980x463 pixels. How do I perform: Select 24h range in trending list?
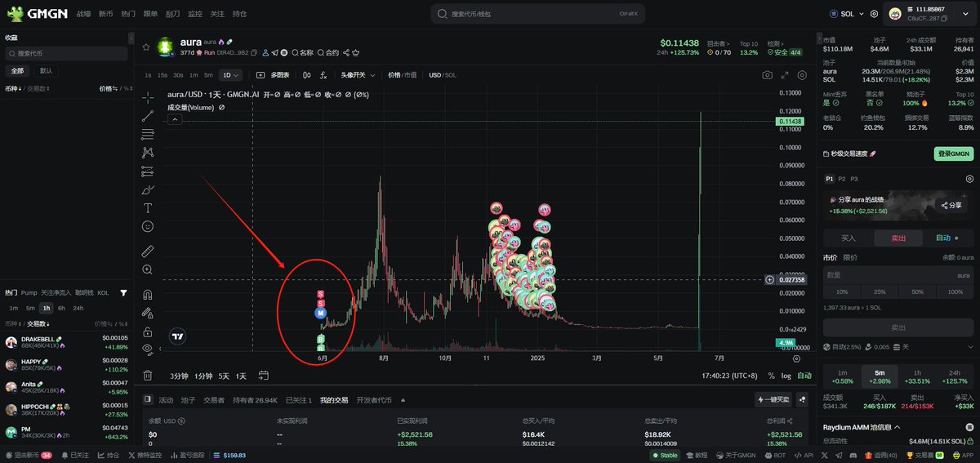[x=78, y=308]
